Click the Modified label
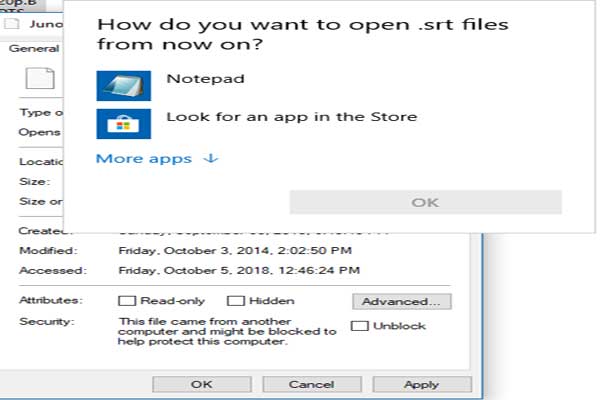The height and width of the screenshot is (400, 600). coord(48,251)
